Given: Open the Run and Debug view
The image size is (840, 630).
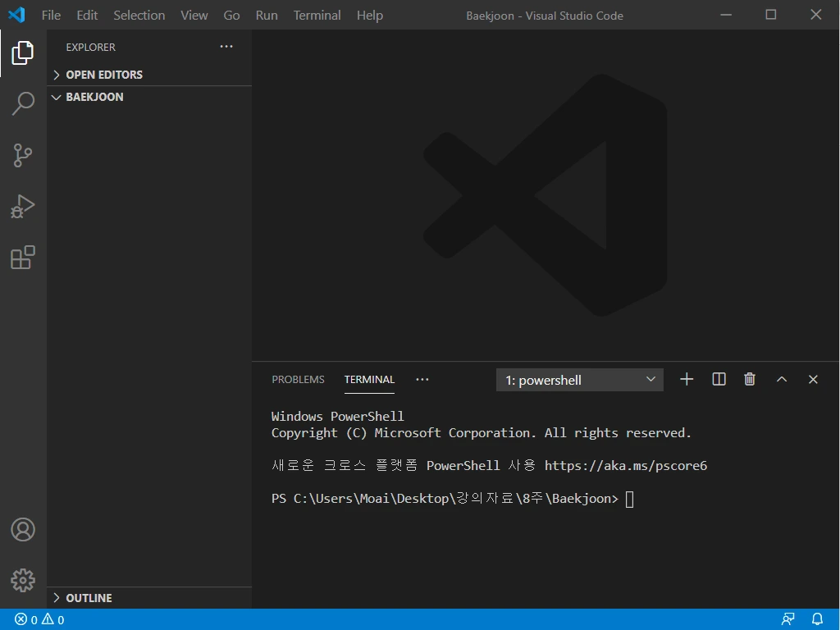Looking at the screenshot, I should [22, 206].
